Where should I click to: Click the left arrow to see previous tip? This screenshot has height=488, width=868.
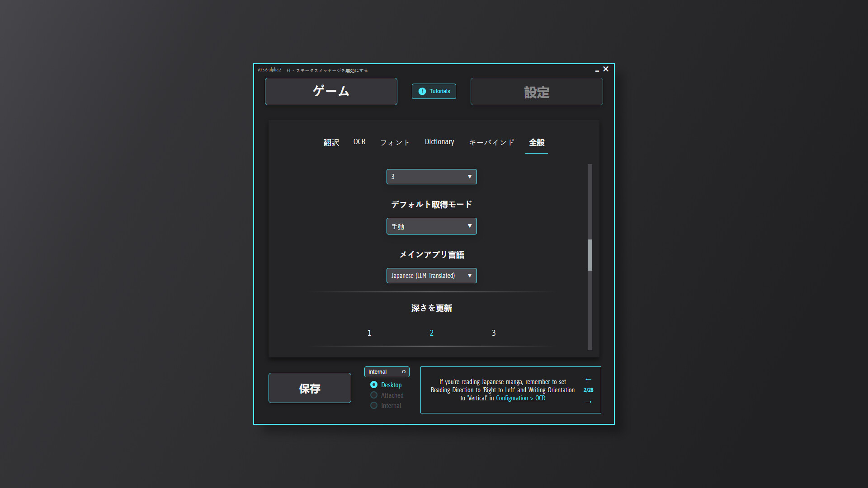pos(588,380)
